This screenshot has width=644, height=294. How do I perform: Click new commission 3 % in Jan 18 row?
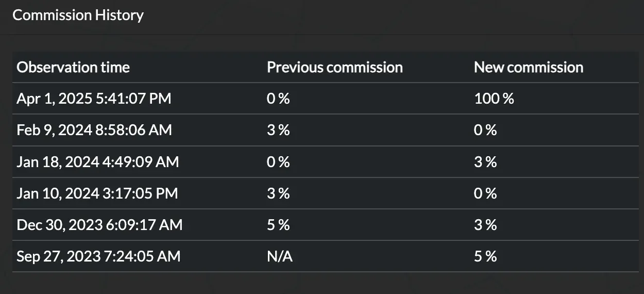point(485,162)
